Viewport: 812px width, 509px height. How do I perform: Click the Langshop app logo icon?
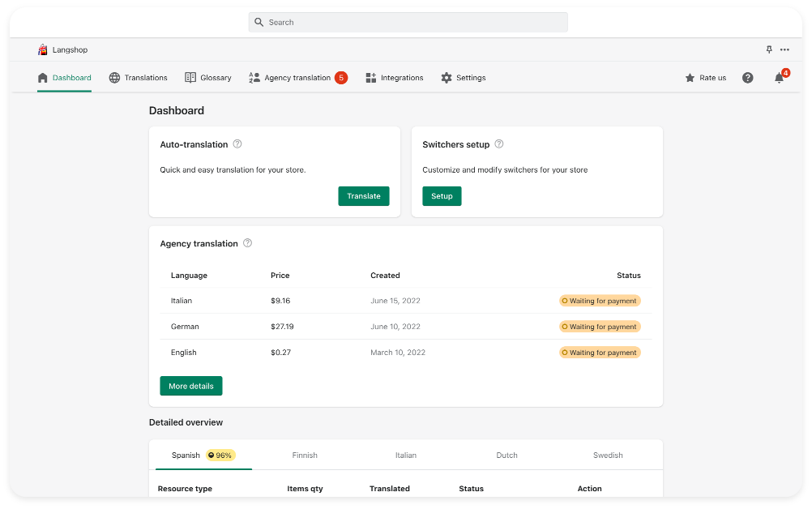[x=42, y=49]
